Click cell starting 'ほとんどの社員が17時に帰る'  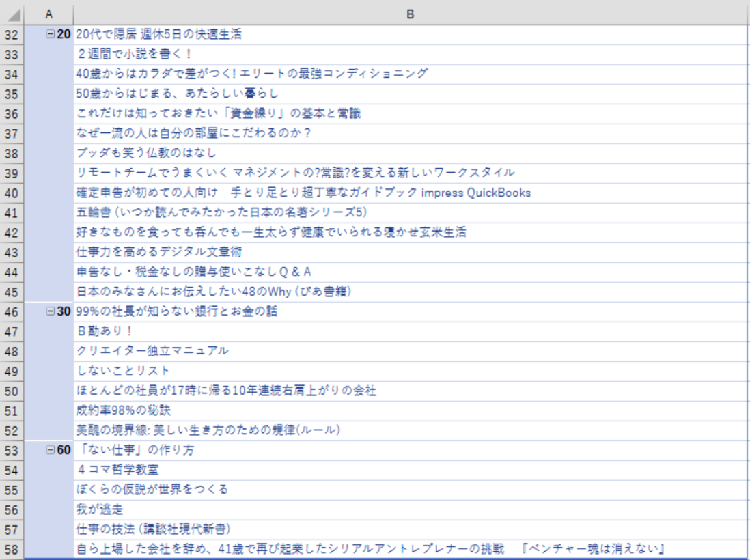410,391
